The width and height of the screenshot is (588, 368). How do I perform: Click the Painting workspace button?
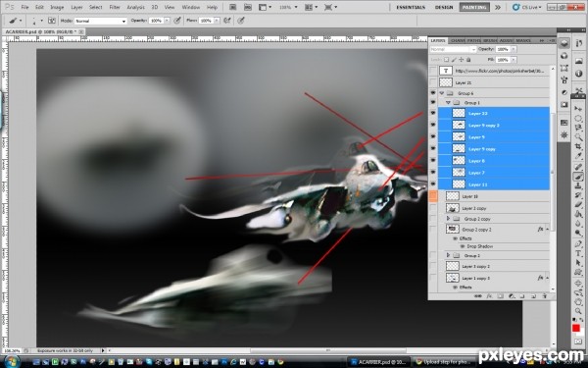pyautogui.click(x=474, y=7)
